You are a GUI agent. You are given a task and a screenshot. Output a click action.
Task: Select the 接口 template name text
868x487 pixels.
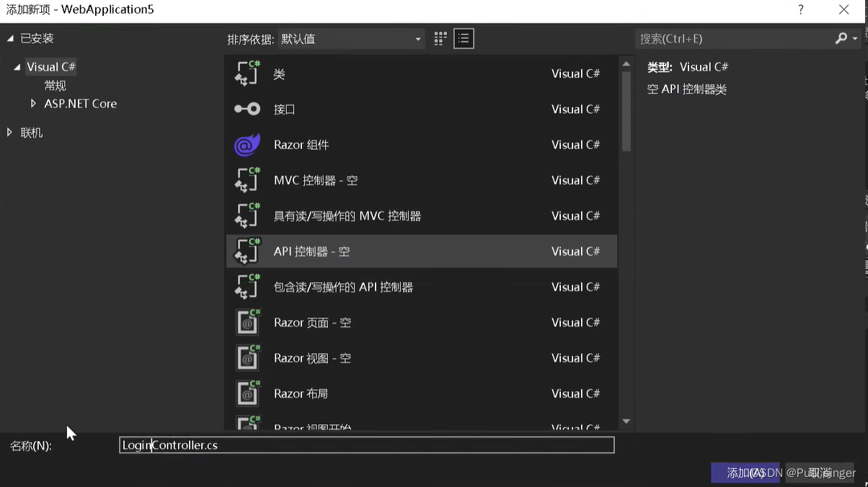285,110
